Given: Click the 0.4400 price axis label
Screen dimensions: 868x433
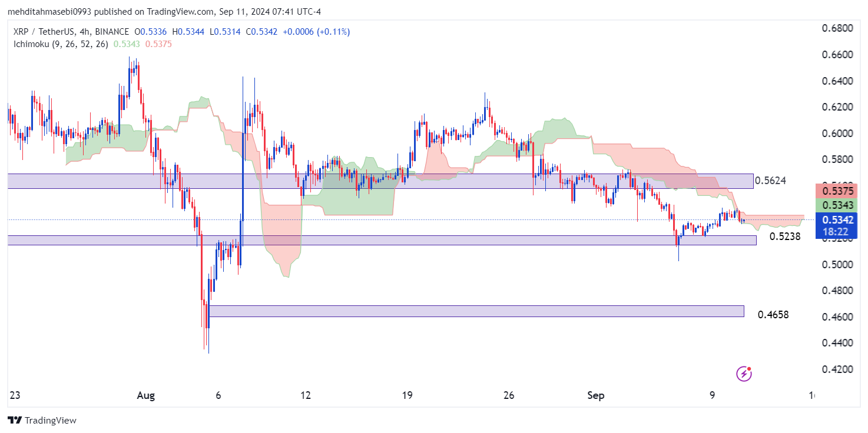Looking at the screenshot, I should coord(837,343).
